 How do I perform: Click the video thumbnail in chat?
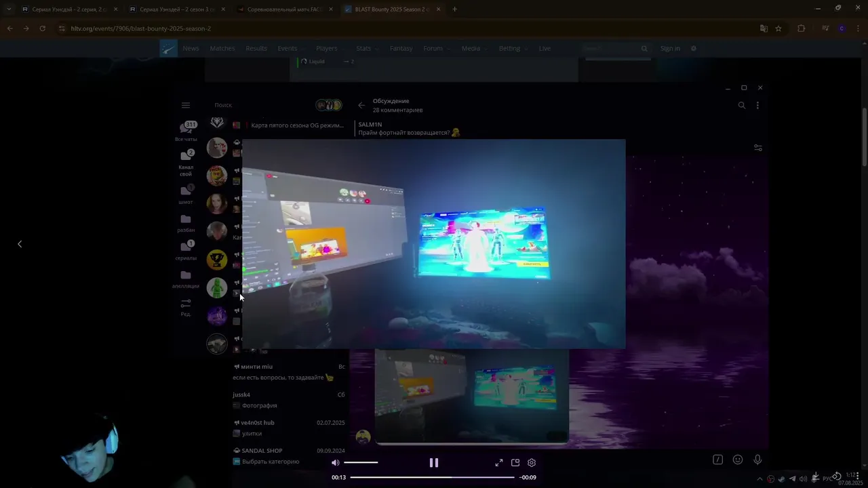(x=472, y=396)
